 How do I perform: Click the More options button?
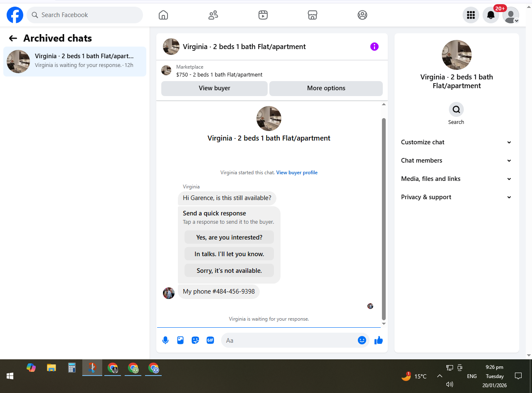[x=326, y=88]
